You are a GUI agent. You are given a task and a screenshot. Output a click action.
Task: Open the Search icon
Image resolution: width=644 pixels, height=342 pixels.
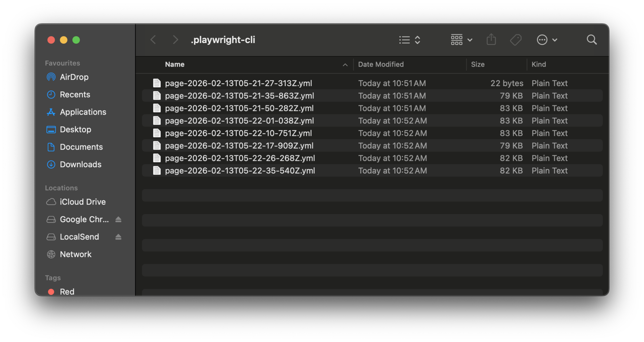591,40
